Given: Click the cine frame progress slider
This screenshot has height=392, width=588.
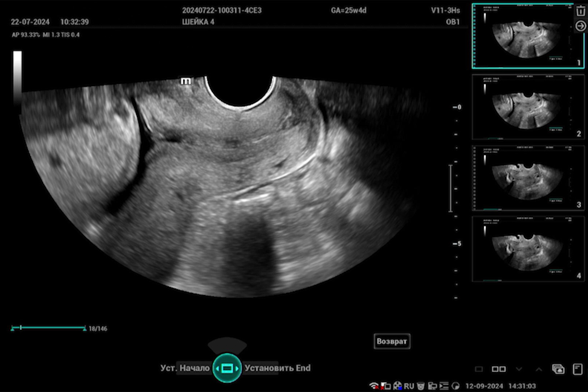Looking at the screenshot, I should (x=49, y=328).
